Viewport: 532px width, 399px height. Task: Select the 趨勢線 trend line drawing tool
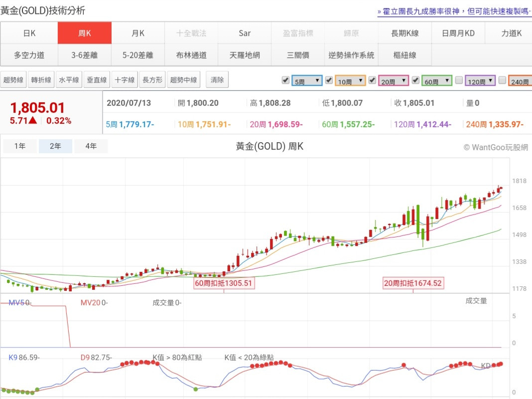[13, 80]
